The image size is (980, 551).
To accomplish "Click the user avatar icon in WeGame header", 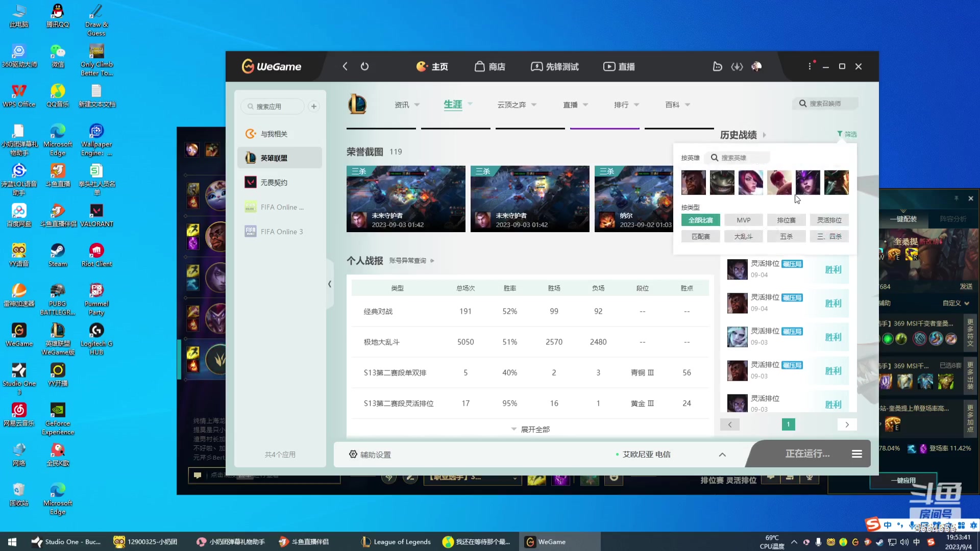I will click(756, 66).
